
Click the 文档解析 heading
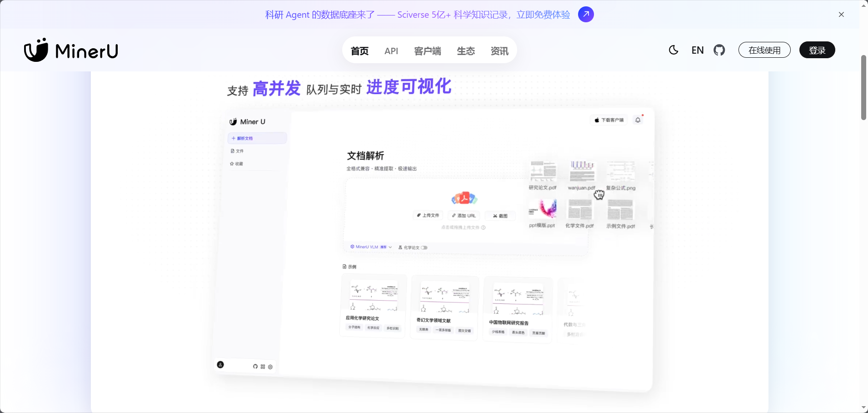coord(365,156)
